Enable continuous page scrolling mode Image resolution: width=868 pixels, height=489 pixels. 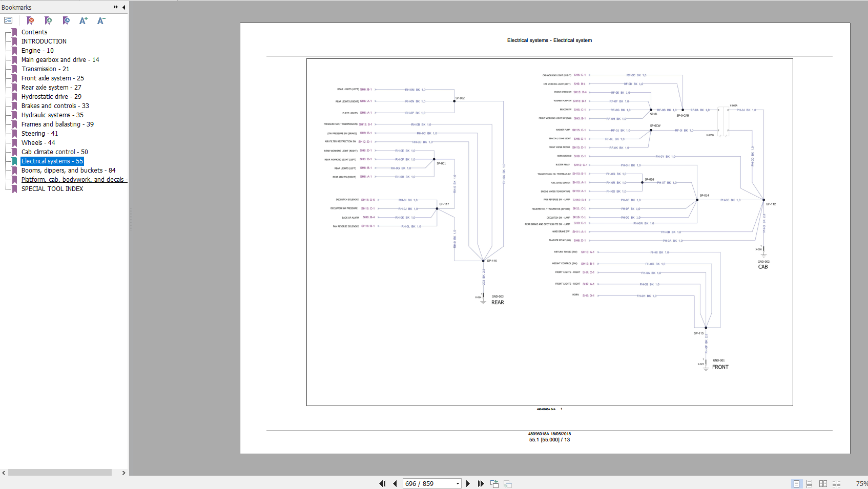[810, 483]
